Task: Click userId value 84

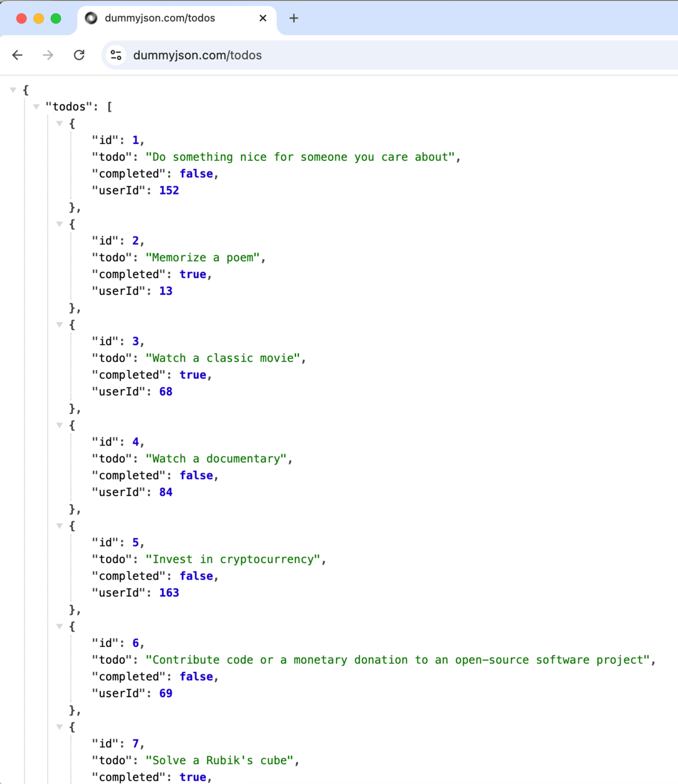Action: coord(166,492)
